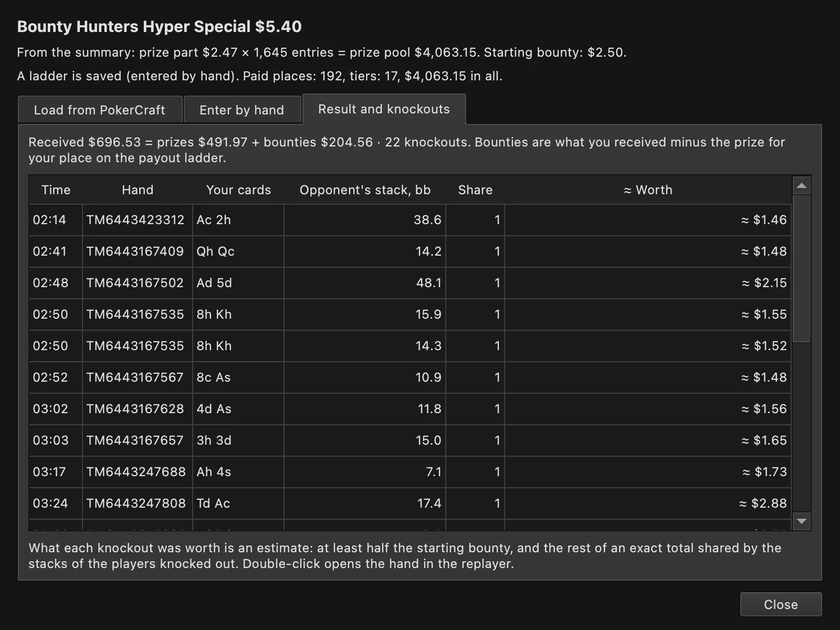The width and height of the screenshot is (840, 630).
Task: Open the Enter by hand tab
Action: pyautogui.click(x=242, y=110)
